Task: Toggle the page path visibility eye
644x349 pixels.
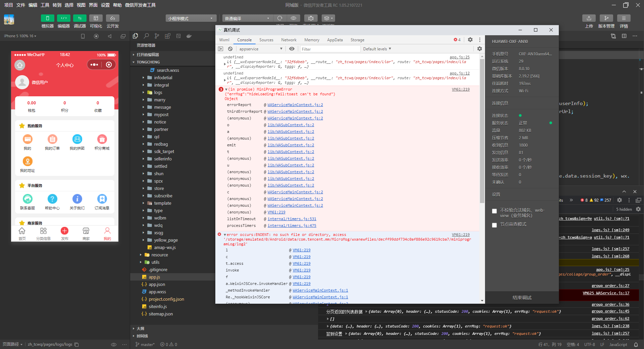Action: (114, 345)
